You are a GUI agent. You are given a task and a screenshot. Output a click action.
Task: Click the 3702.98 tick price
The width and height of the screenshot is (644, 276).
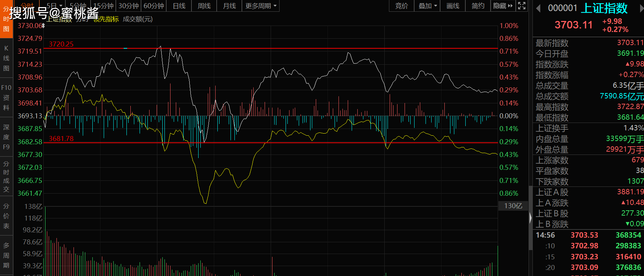584,246
